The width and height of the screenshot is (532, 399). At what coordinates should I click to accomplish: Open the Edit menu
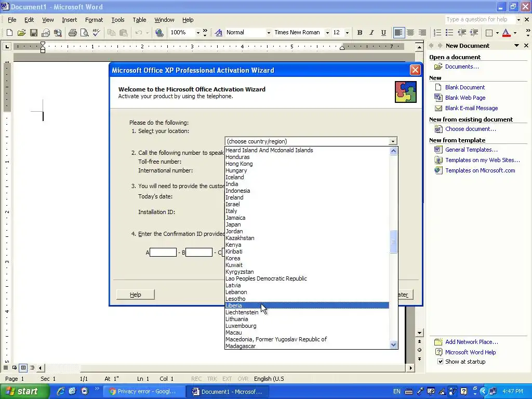29,20
